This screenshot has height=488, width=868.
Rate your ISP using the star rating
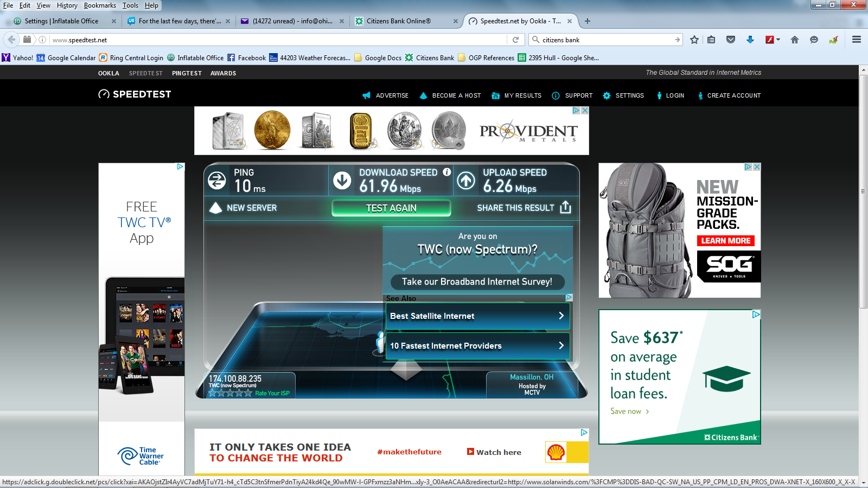click(231, 393)
